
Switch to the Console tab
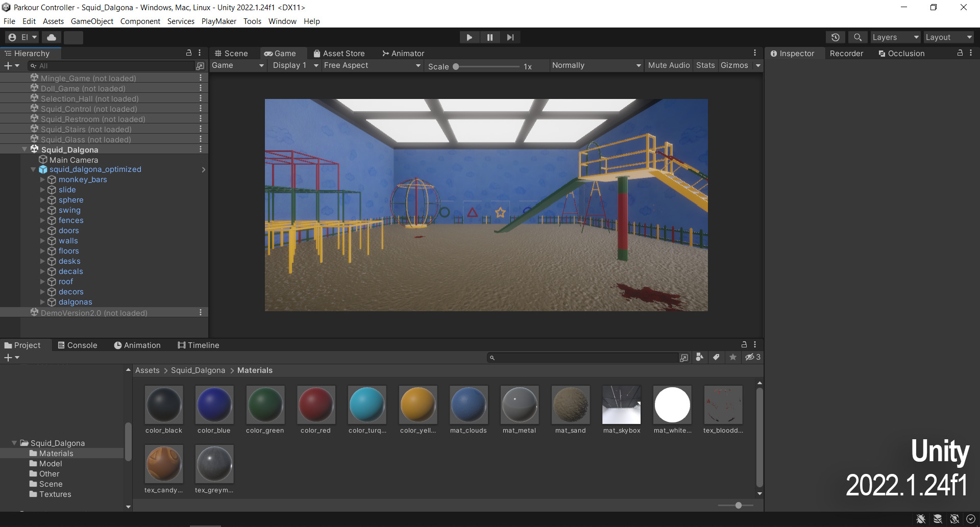coord(77,345)
